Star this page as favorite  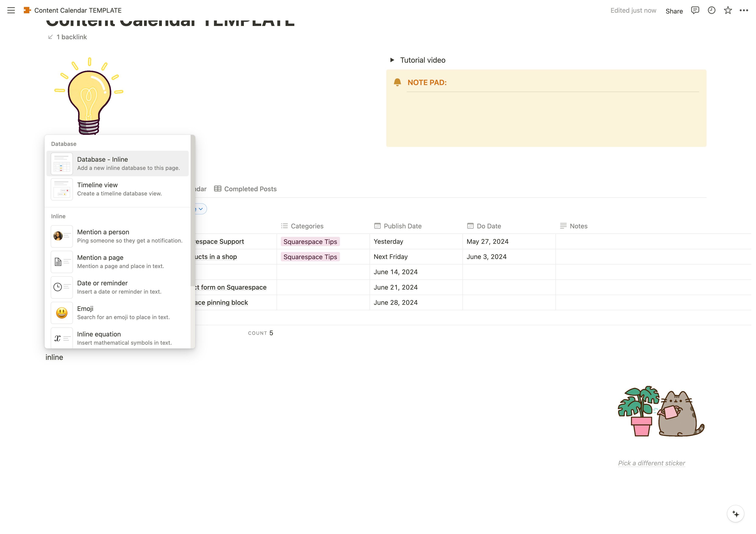click(x=728, y=10)
